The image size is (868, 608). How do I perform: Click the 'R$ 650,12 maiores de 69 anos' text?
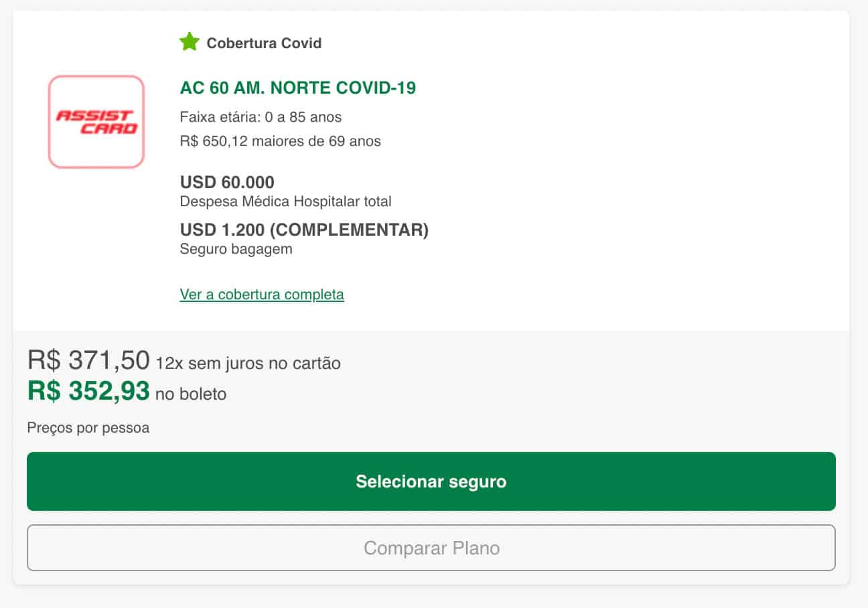click(280, 141)
